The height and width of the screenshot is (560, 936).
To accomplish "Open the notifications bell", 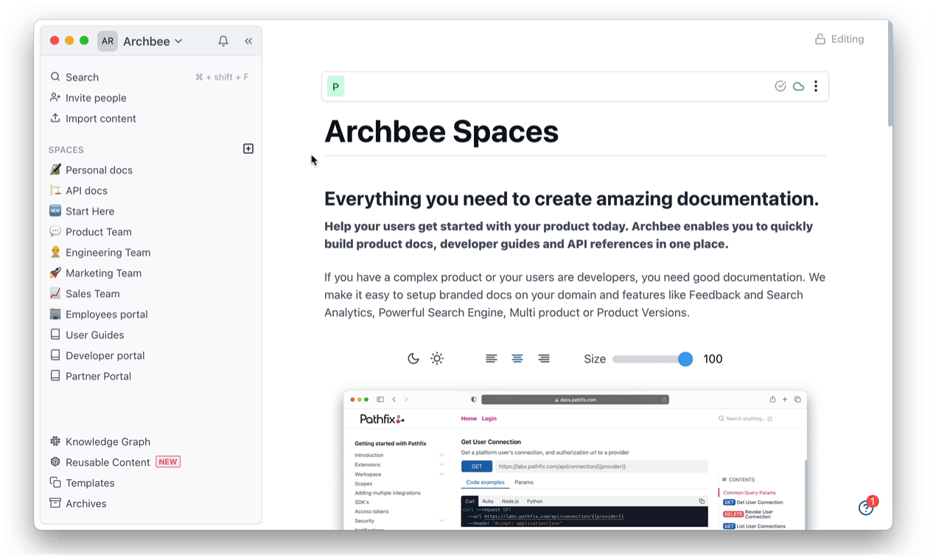I will coord(223,41).
